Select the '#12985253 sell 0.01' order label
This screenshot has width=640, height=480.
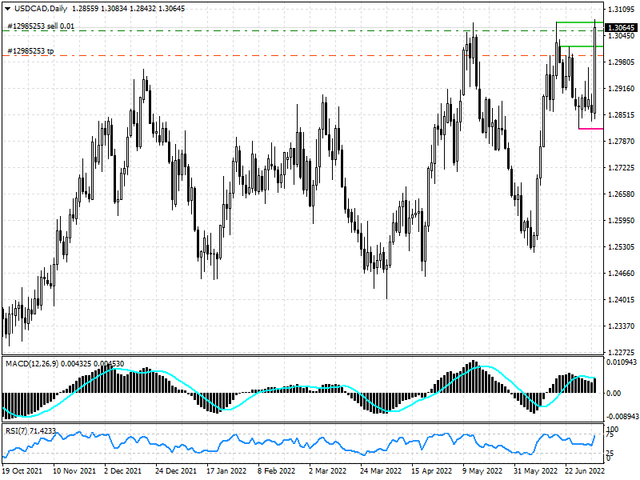pos(41,26)
